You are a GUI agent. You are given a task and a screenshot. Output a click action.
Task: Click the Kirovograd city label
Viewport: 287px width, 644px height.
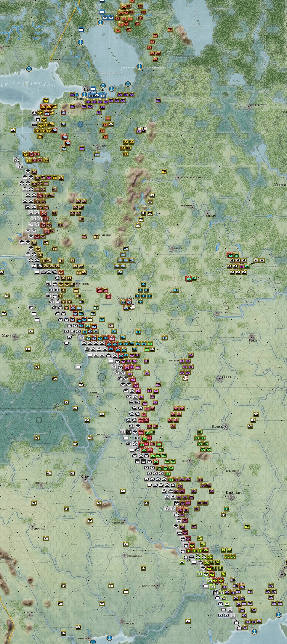tap(135, 556)
